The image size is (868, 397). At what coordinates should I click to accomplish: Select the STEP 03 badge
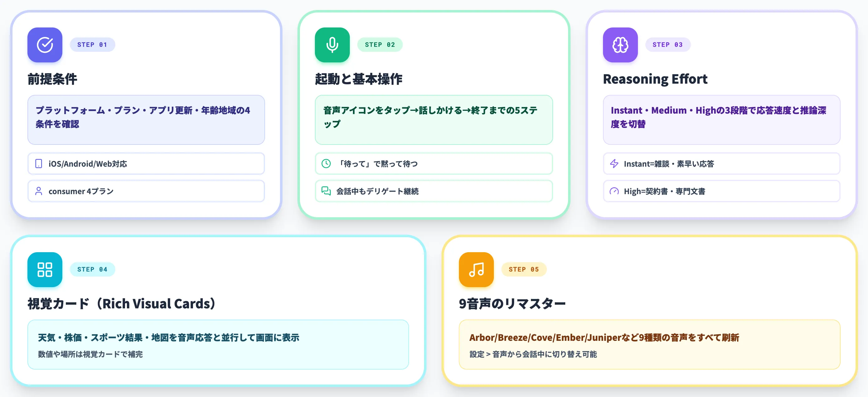click(668, 45)
